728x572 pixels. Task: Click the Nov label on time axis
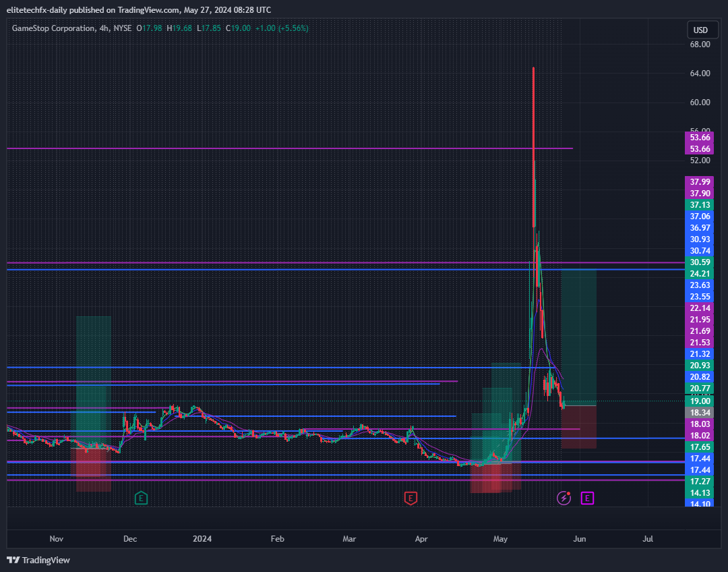56,539
